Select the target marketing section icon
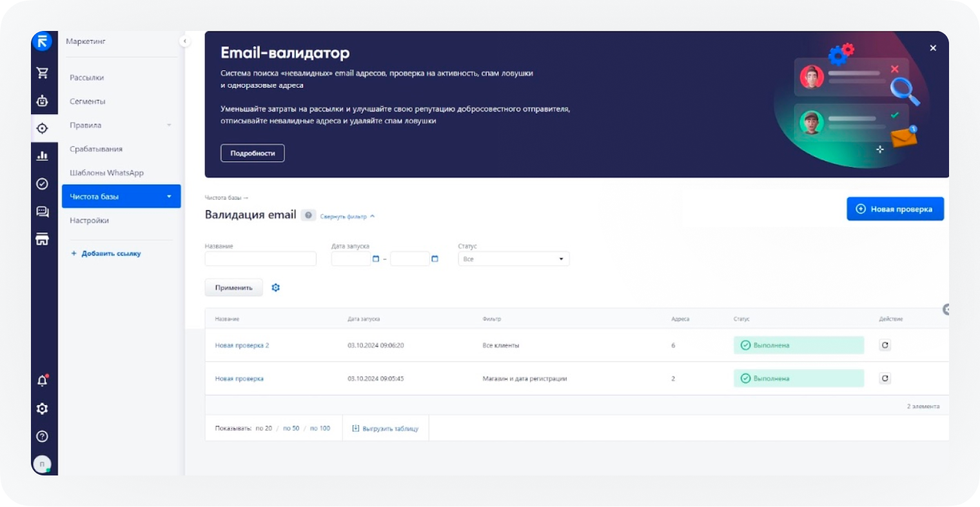This screenshot has width=980, height=507. (x=43, y=128)
